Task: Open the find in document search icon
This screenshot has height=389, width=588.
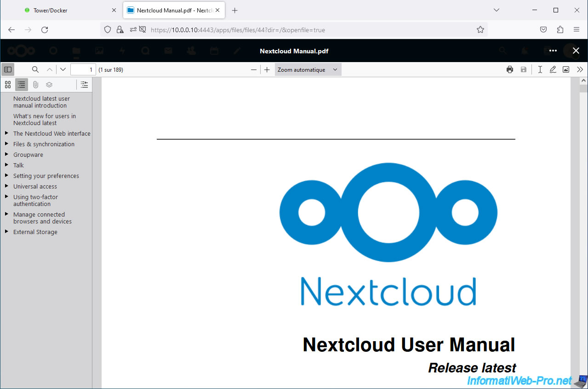Action: click(35, 69)
